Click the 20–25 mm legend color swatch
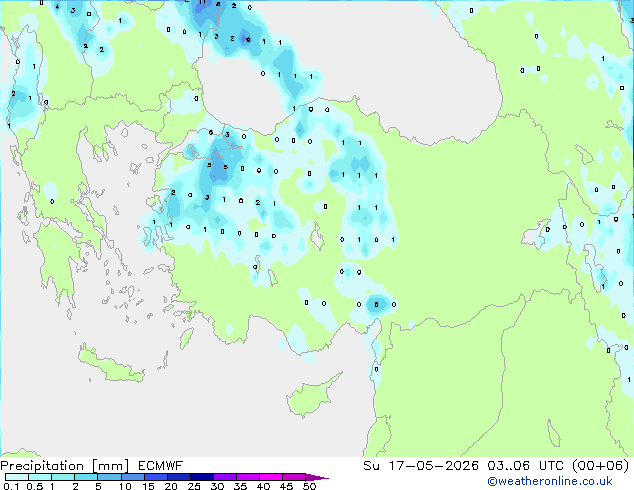634x490 pixels. 178,477
